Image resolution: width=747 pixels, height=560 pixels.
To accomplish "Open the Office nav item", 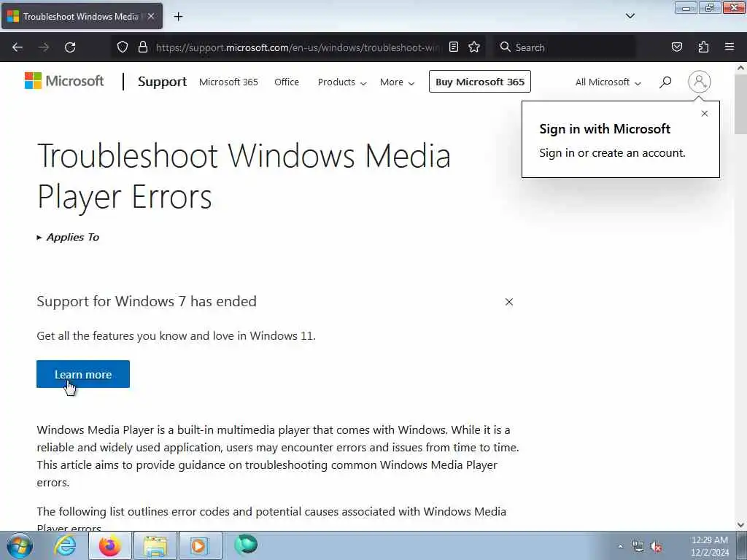I will coord(287,82).
